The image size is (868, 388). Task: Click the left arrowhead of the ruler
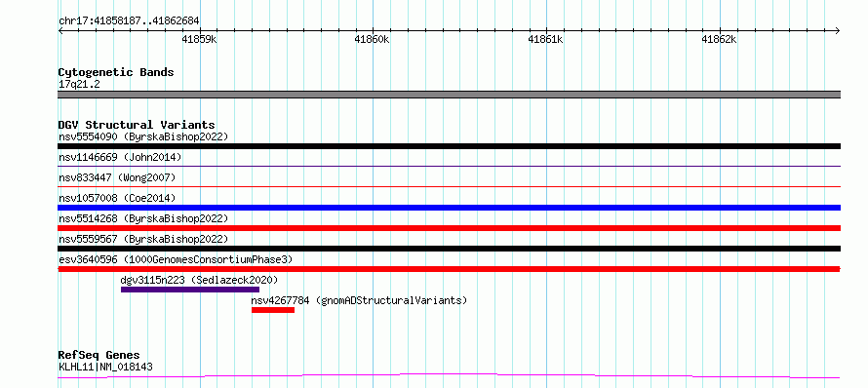click(60, 30)
